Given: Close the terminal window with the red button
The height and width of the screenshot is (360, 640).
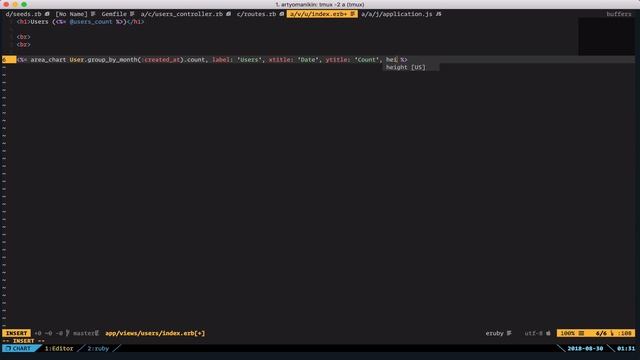Looking at the screenshot, I should (x=6, y=4).
